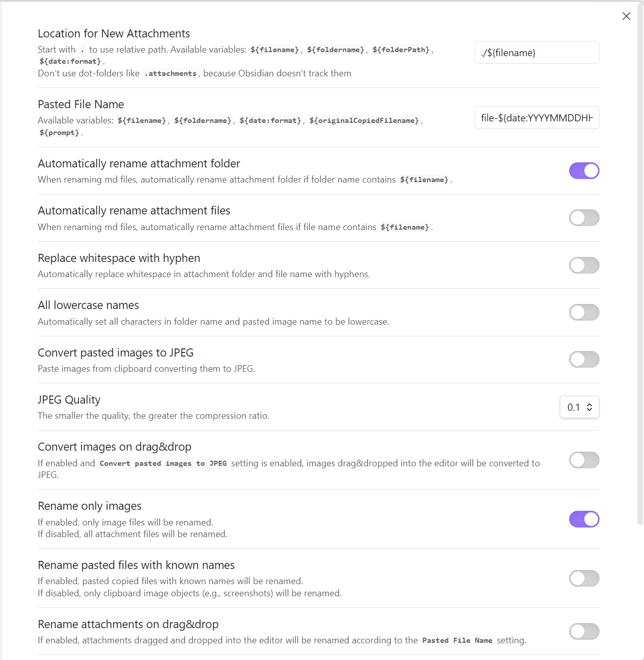Click the JPEG Quality stepper arrows
The height and width of the screenshot is (660, 644).
tap(589, 407)
